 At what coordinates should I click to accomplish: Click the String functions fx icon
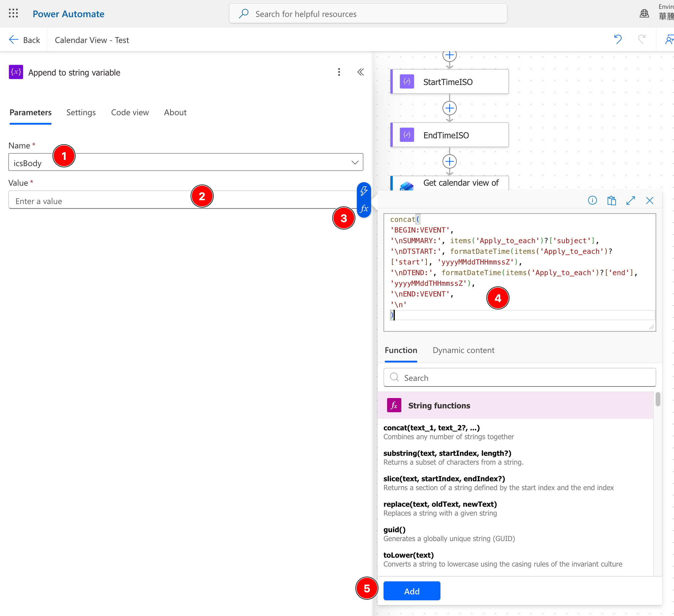click(x=394, y=405)
